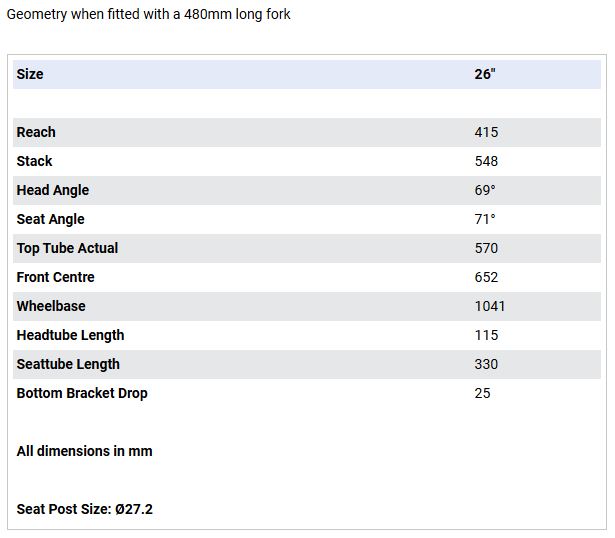
Task: Click the Stack value 548
Action: click(x=486, y=161)
